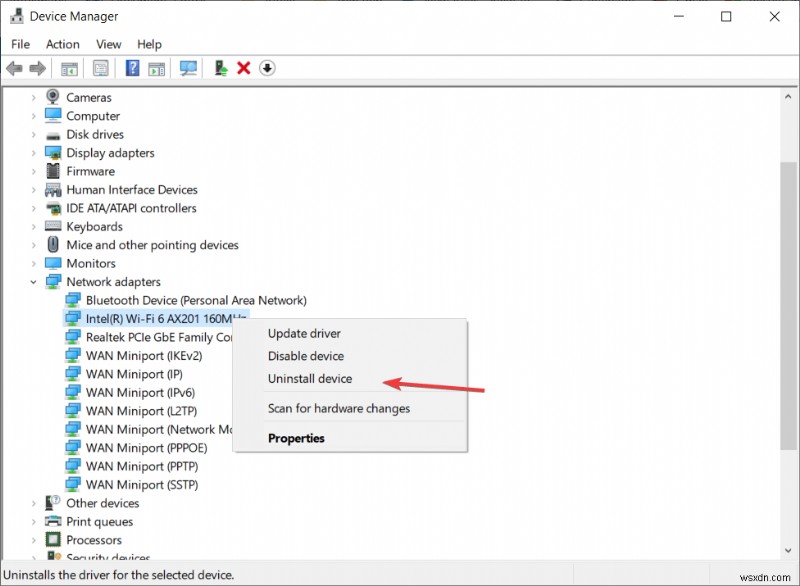Expand the Display adapters category

click(x=33, y=152)
